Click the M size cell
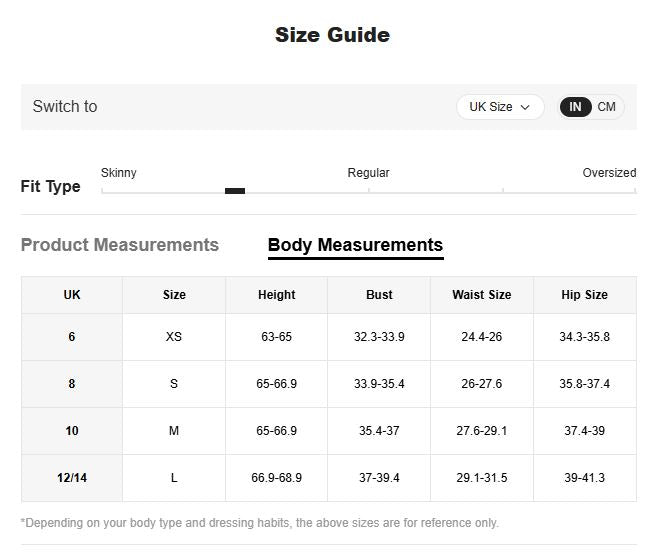661x558 pixels. [x=174, y=431]
